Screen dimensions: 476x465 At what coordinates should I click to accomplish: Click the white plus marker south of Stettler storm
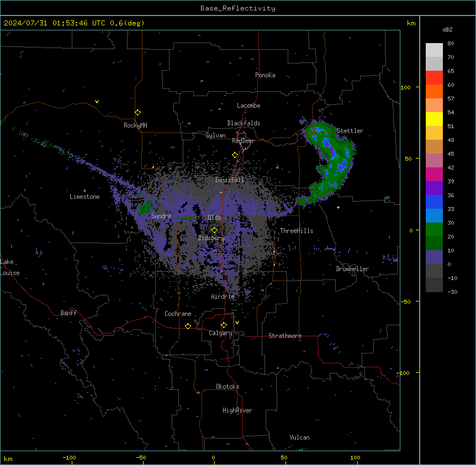click(x=338, y=207)
